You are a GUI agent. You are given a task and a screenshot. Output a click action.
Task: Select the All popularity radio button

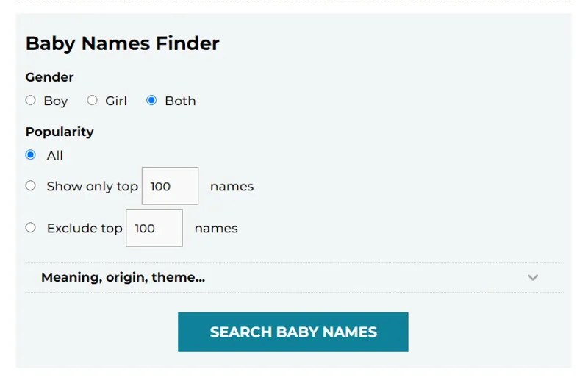[30, 155]
